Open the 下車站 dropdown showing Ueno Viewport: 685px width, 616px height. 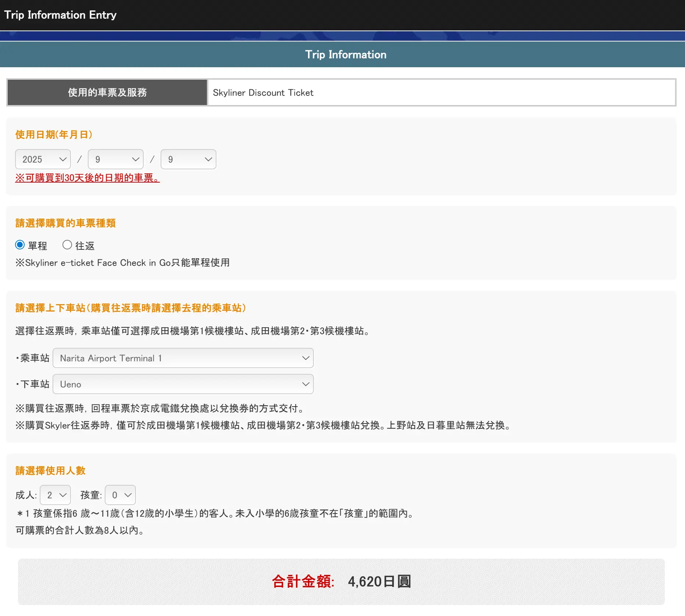(x=183, y=384)
